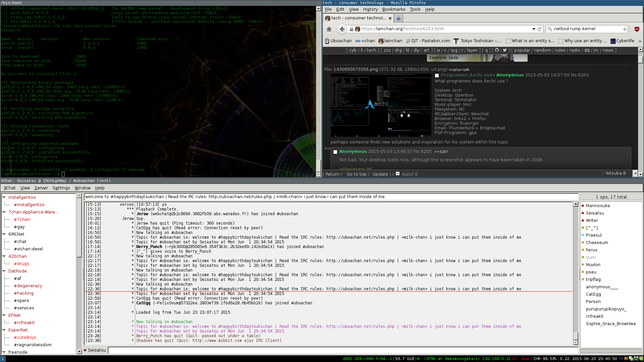Click the Firefox page vertical scrollbar thumb
The height and width of the screenshot is (362, 644).
(640, 59)
